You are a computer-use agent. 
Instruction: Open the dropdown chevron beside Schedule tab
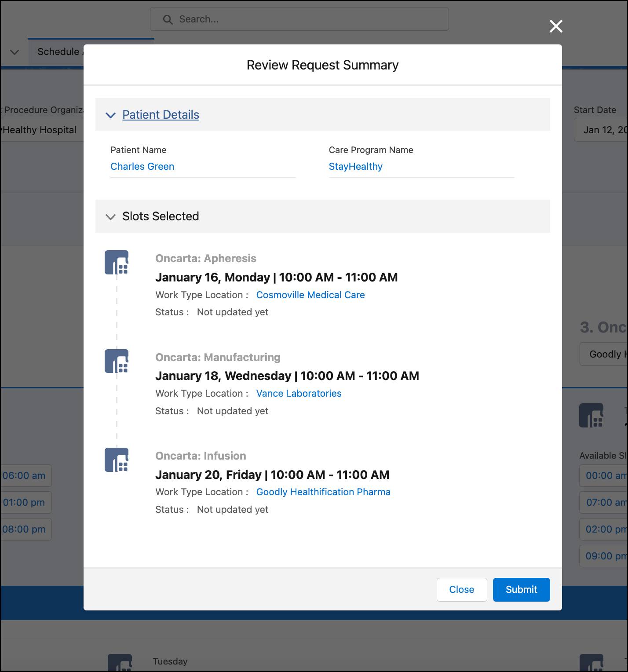point(15,52)
